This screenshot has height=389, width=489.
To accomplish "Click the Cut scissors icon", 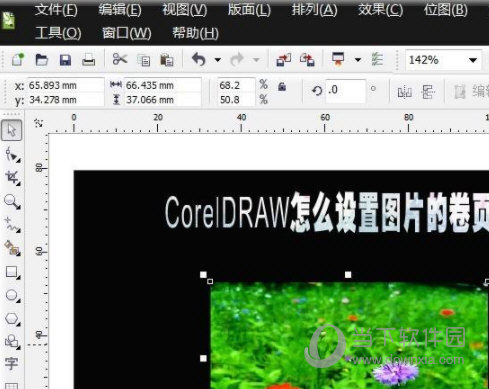I will [120, 60].
